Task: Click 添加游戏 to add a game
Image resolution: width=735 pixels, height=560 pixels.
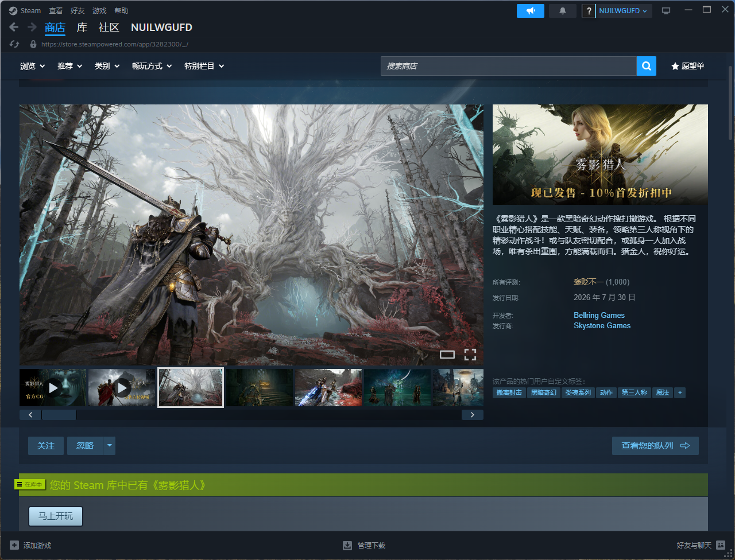Action: (x=31, y=546)
